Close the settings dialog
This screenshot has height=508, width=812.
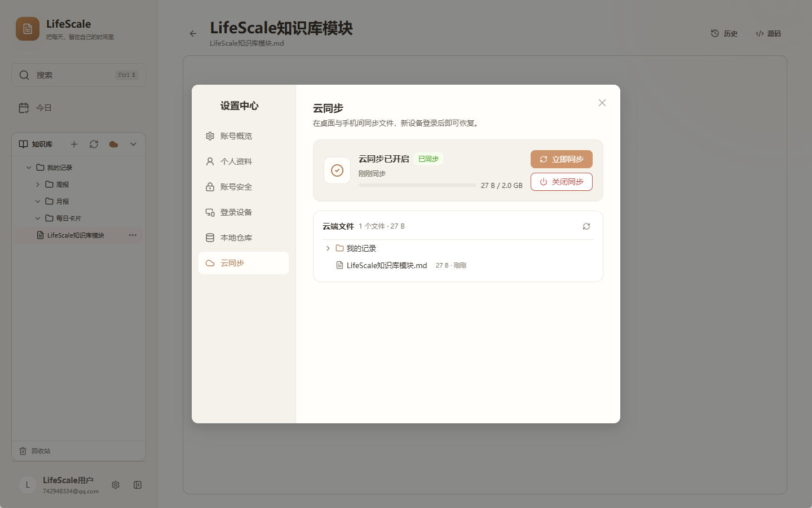point(602,103)
